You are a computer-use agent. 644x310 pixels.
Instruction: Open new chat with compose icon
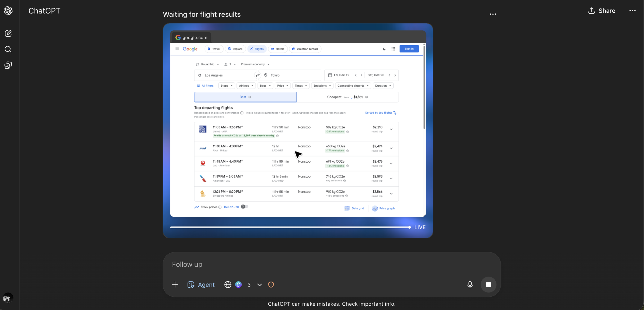pos(8,33)
